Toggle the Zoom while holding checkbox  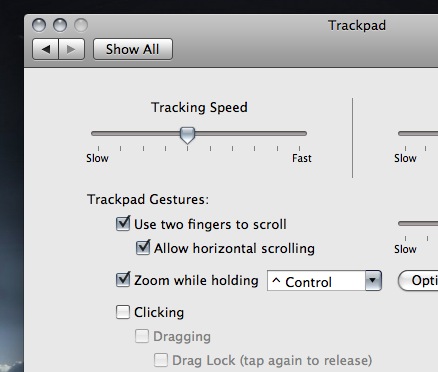click(123, 279)
